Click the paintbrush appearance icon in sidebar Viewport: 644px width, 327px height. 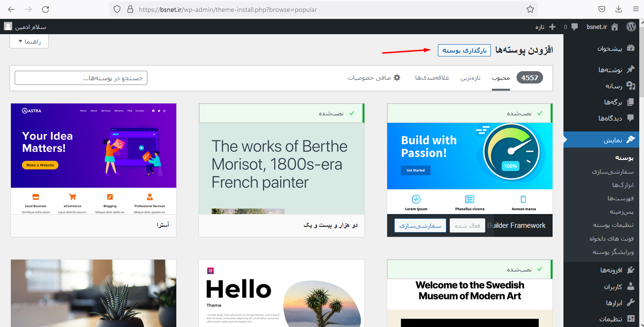[x=631, y=140]
